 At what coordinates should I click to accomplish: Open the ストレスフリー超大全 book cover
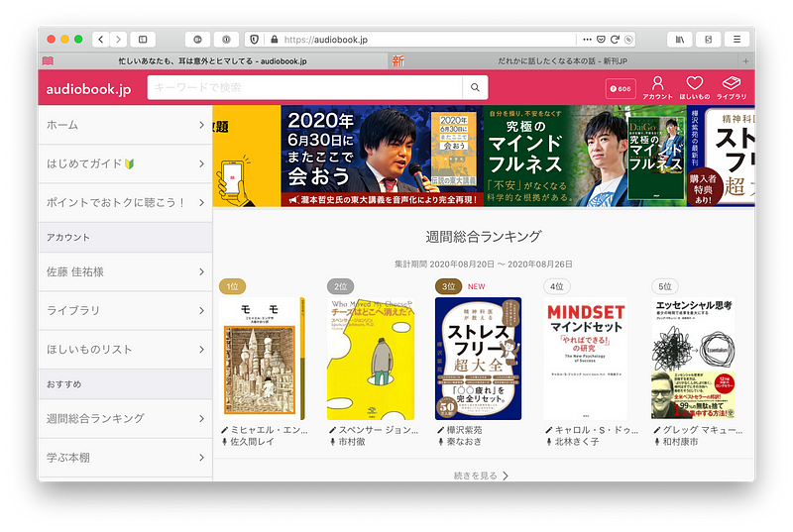click(479, 359)
